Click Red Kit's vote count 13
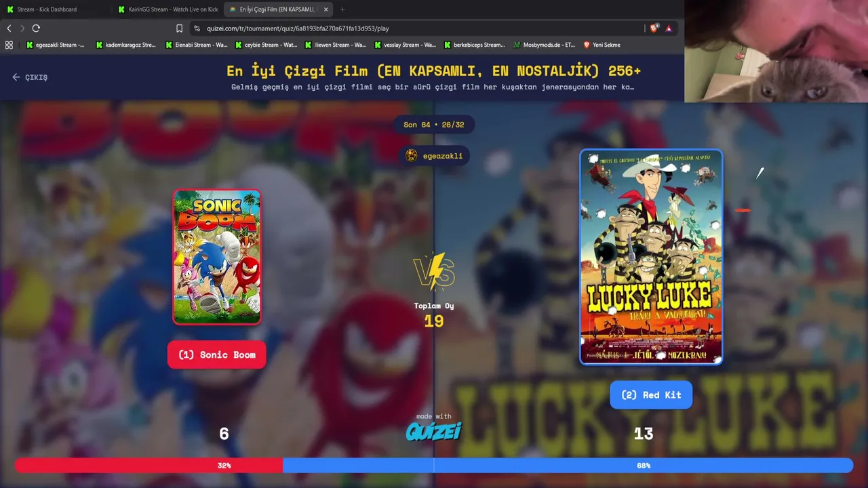This screenshot has width=868, height=488. pos(644,434)
